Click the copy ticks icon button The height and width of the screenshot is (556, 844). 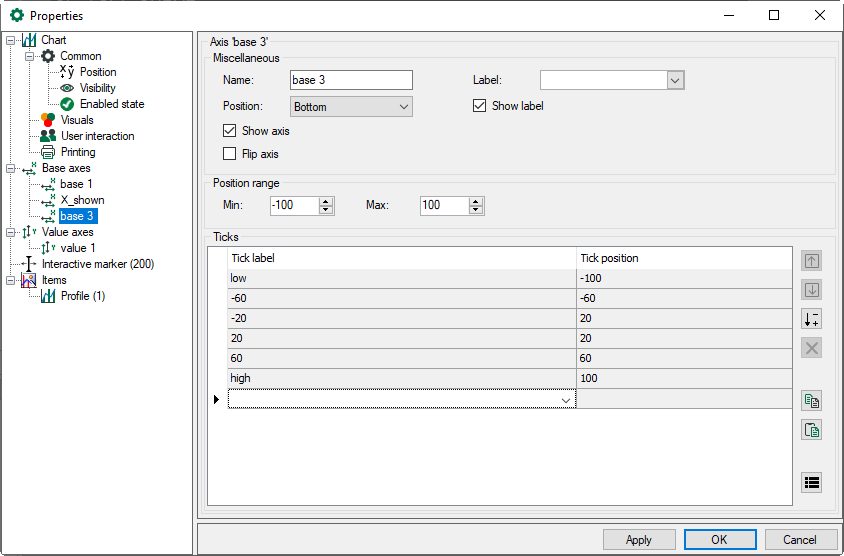click(812, 401)
